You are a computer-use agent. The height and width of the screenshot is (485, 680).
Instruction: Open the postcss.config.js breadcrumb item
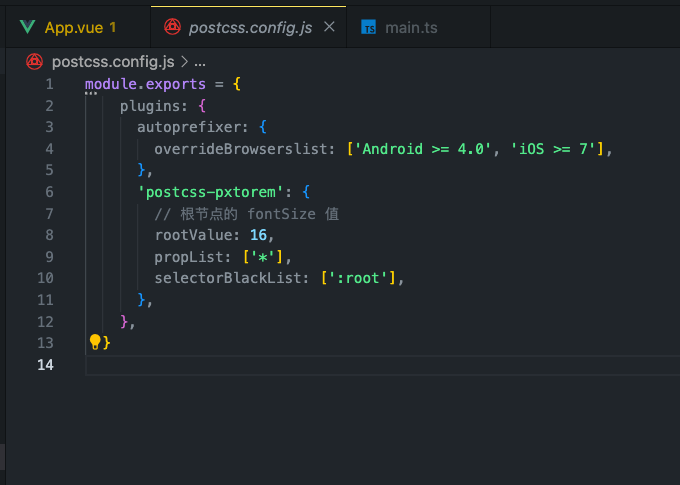click(x=113, y=62)
